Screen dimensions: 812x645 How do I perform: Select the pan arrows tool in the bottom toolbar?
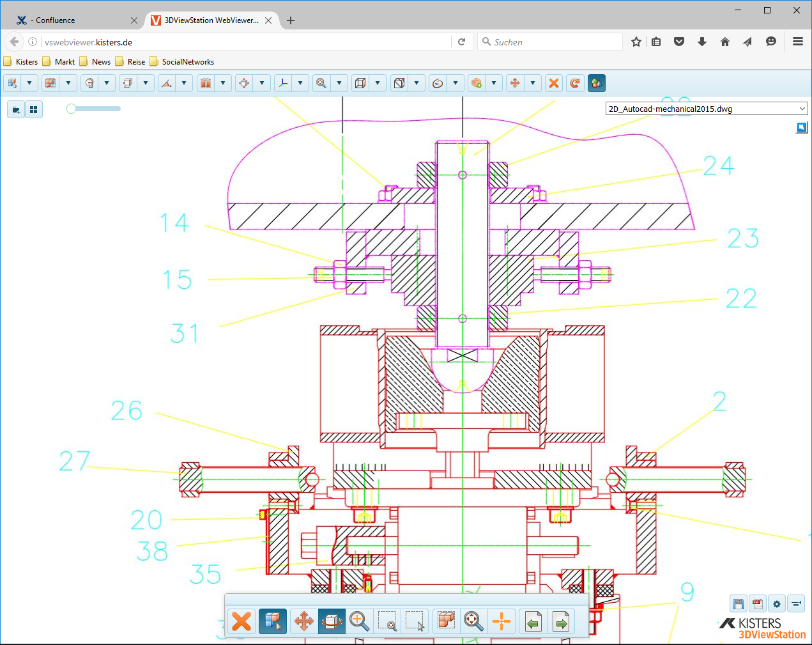tap(303, 621)
